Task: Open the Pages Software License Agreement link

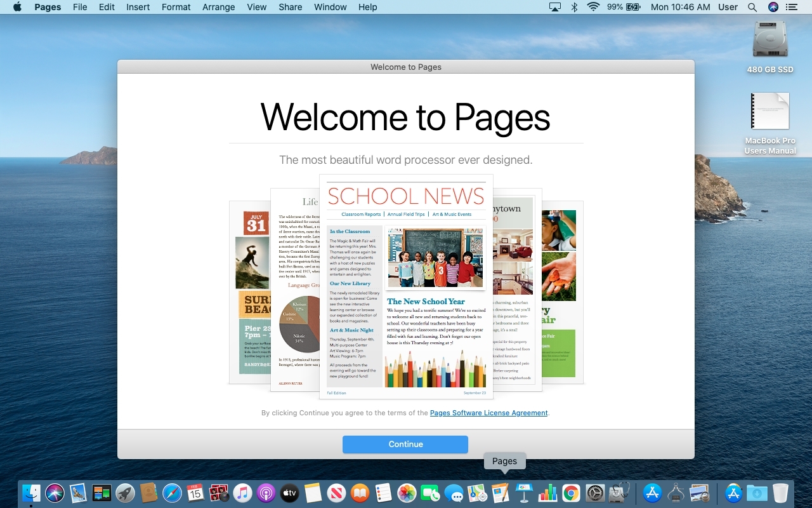Action: (x=488, y=413)
